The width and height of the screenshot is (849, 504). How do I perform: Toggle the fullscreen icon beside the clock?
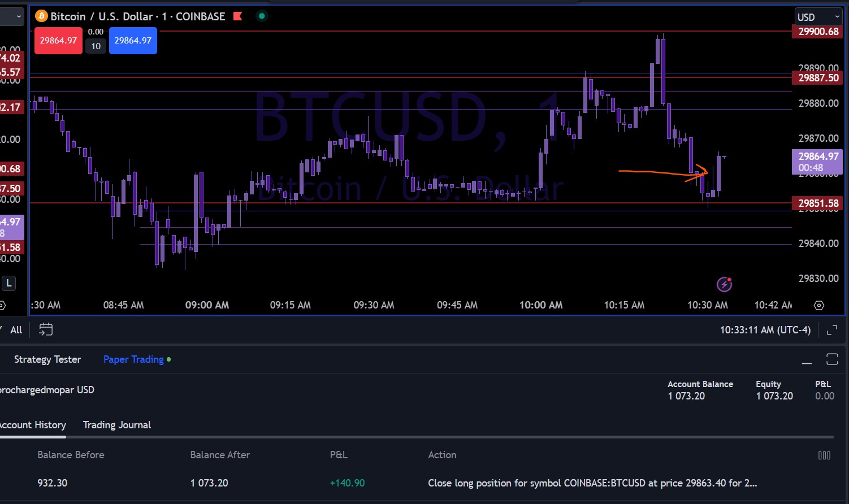(831, 330)
